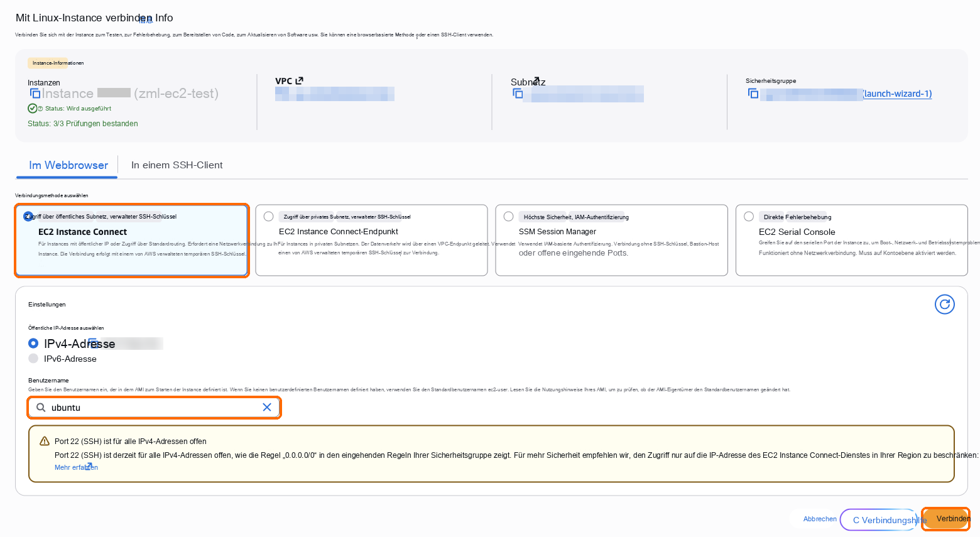Click the Verbinden button
Screen dimensions: 980x537
pyautogui.click(x=946, y=519)
